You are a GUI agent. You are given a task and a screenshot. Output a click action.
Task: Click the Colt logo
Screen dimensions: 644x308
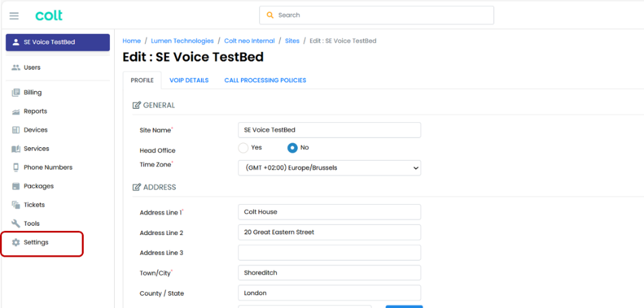click(49, 16)
